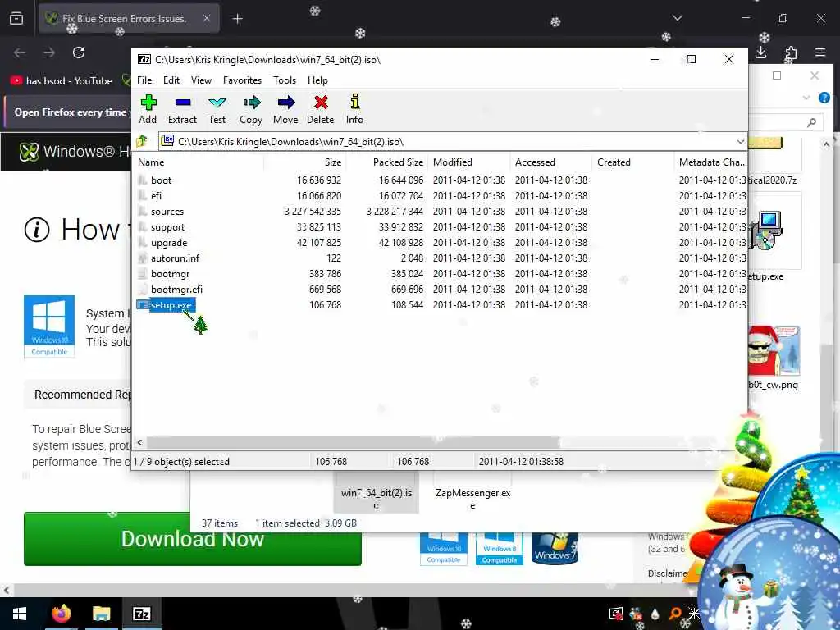Select the upgrade folder
This screenshot has height=630, width=840.
(169, 243)
